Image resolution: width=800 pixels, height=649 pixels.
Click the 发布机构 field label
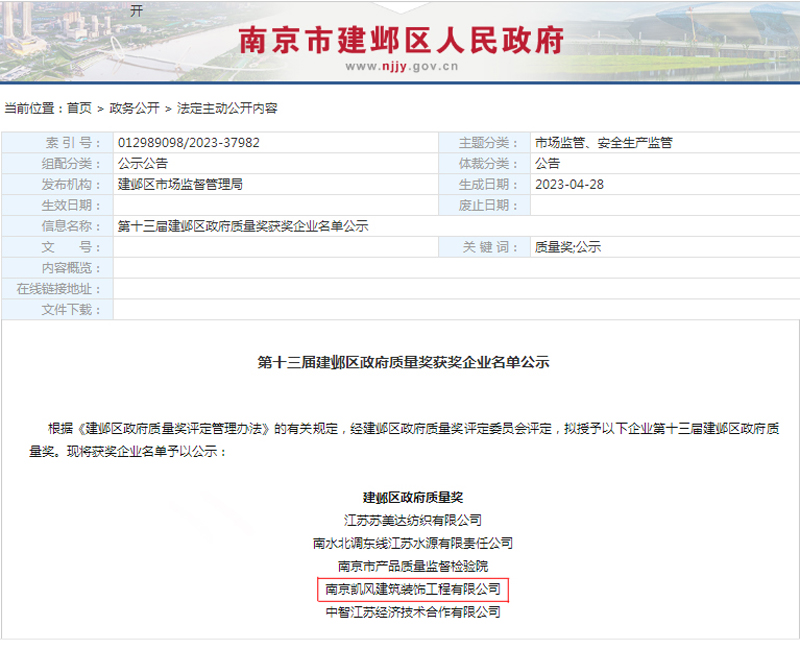click(x=71, y=184)
